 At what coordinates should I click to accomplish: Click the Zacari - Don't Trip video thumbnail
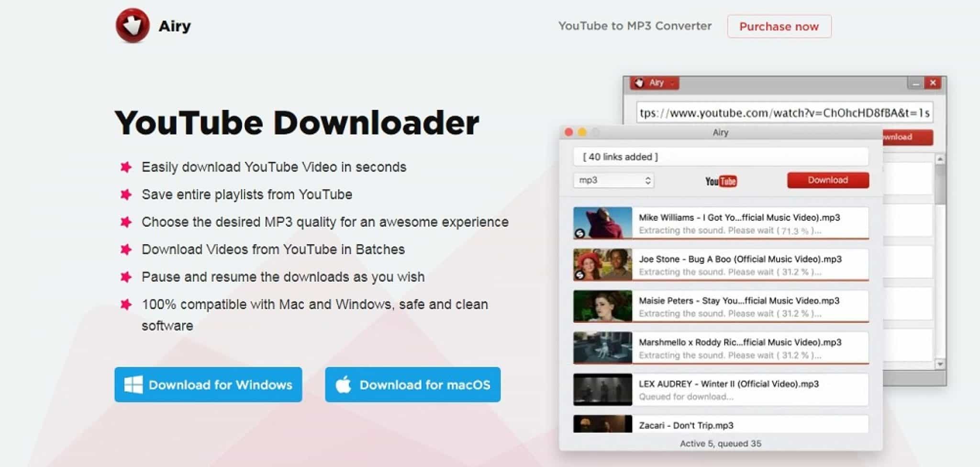point(602,424)
